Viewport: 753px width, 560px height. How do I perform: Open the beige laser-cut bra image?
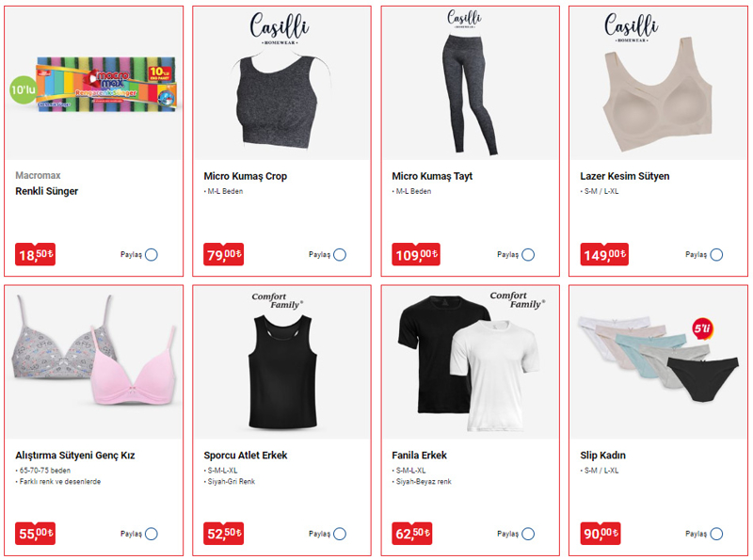[658, 84]
